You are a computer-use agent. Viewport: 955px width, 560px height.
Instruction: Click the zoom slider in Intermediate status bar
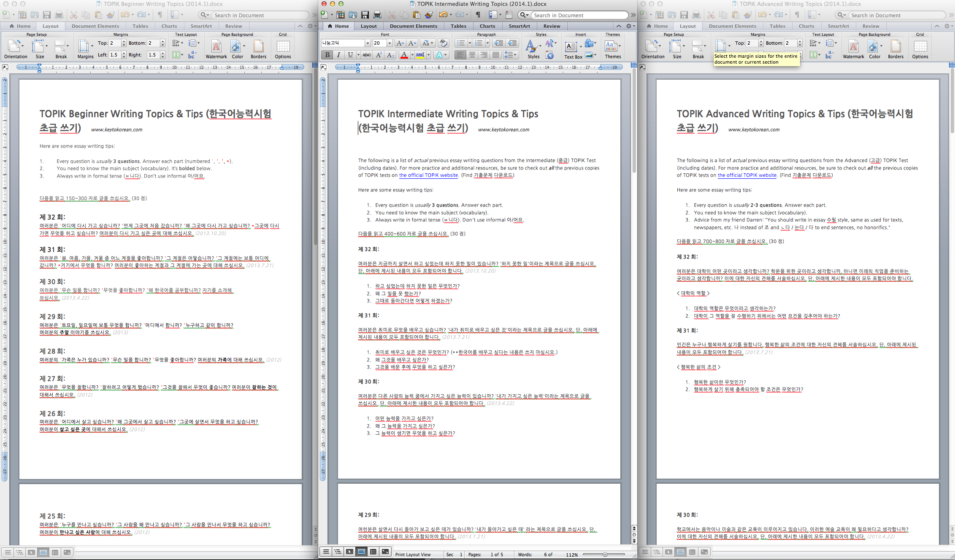click(605, 555)
